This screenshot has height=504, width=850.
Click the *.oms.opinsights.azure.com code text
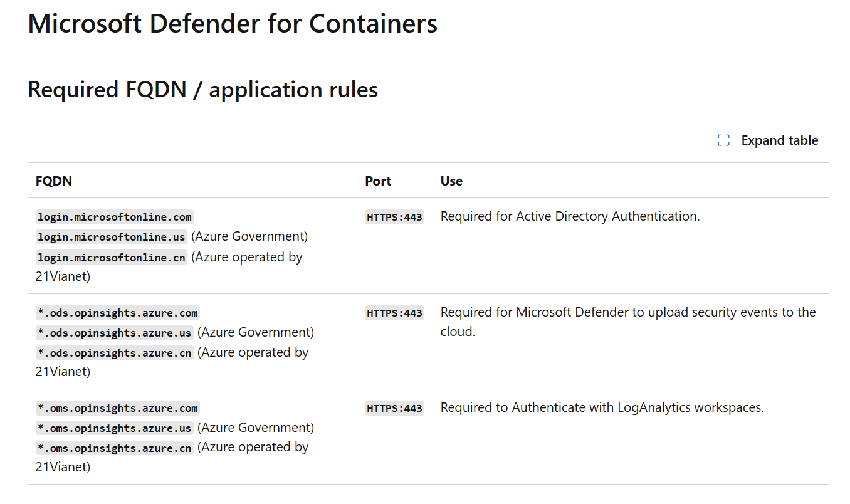coord(117,408)
